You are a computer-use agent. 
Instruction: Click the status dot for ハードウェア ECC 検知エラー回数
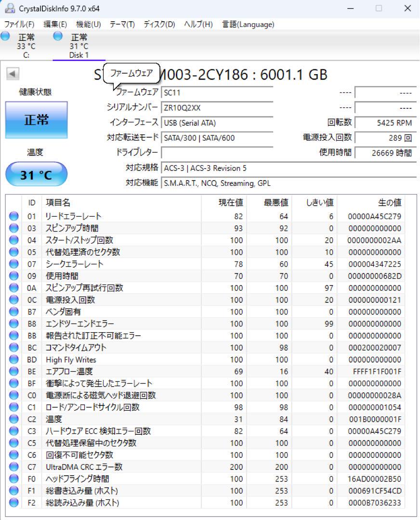click(x=14, y=431)
